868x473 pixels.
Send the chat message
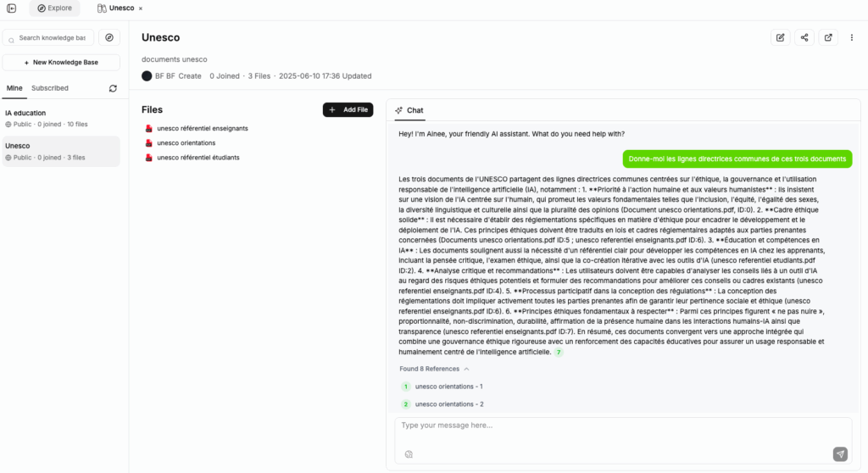[x=839, y=454]
